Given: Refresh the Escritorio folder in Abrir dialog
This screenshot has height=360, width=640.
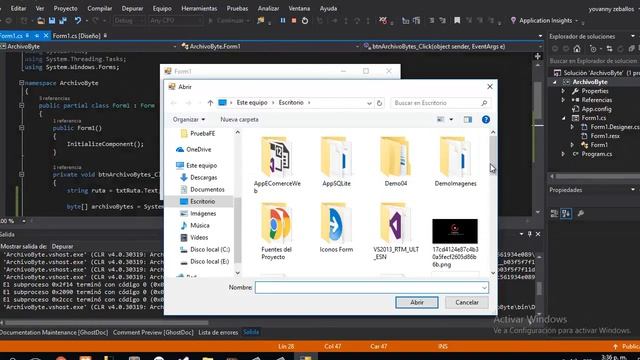Looking at the screenshot, I should (379, 103).
